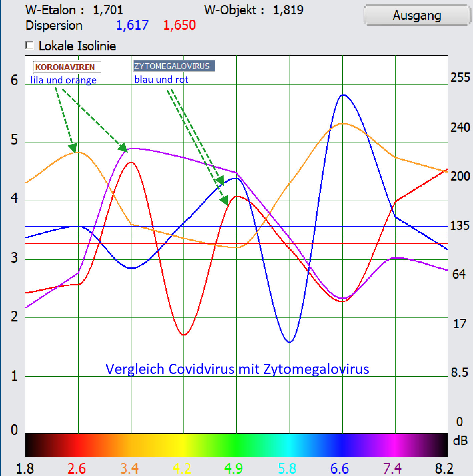Click the blue 6.6 frequency label
Screen dimensions: 473x476
click(x=340, y=468)
